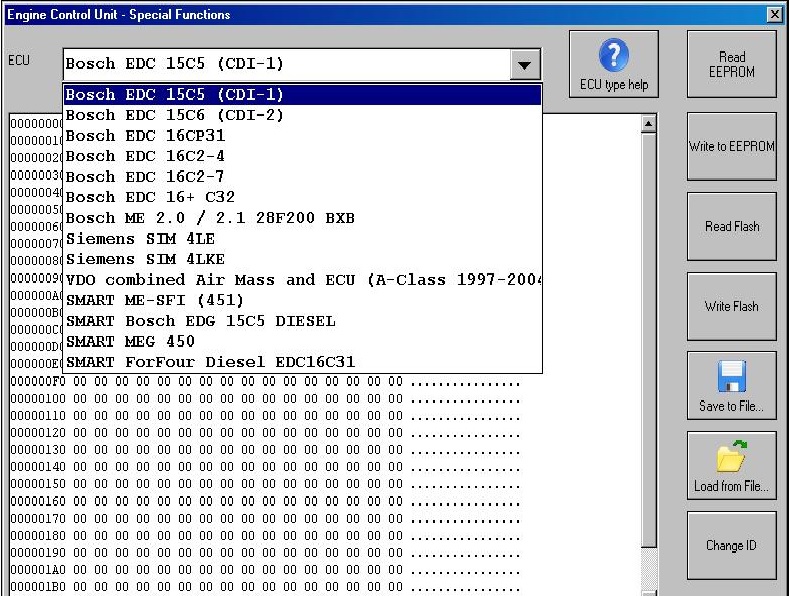Click hex row address 000001A0

(x=38, y=570)
